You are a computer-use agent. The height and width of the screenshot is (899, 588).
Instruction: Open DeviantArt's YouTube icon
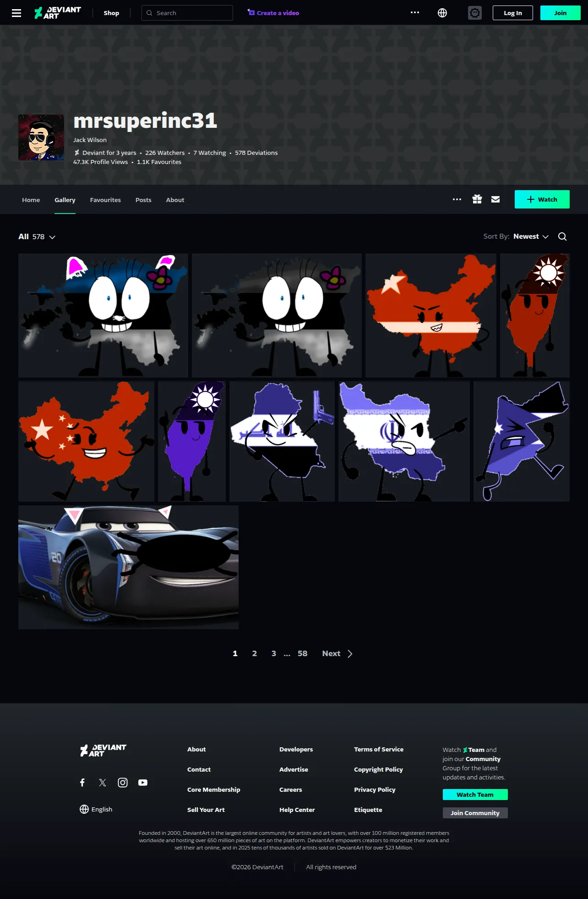(143, 783)
